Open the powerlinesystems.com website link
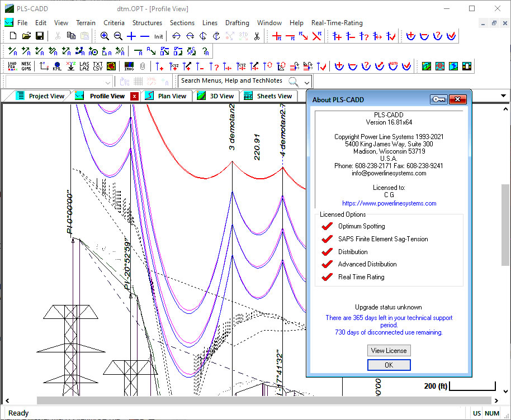This screenshot has width=511, height=420. coord(389,203)
